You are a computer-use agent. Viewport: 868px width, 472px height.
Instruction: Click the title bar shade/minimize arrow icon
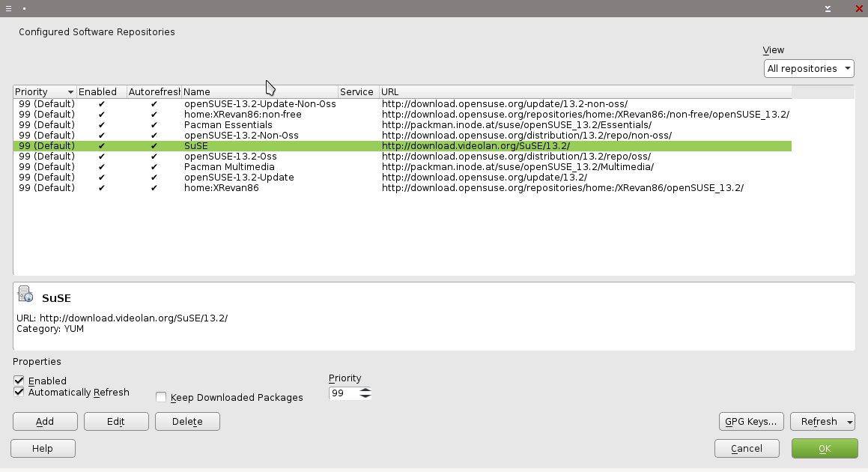[828, 8]
